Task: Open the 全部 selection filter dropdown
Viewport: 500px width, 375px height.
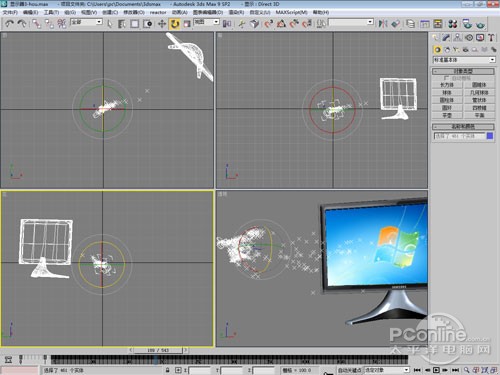Action: pos(86,22)
